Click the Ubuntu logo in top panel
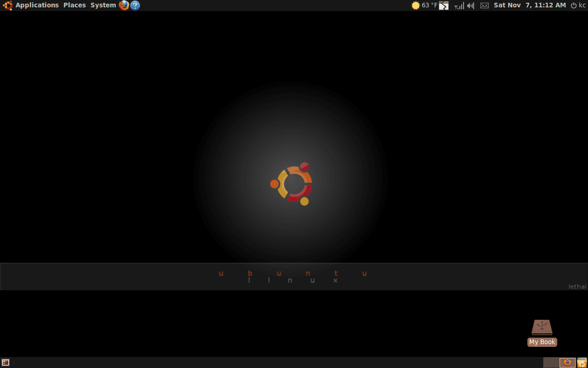588x368 pixels. pyautogui.click(x=8, y=5)
